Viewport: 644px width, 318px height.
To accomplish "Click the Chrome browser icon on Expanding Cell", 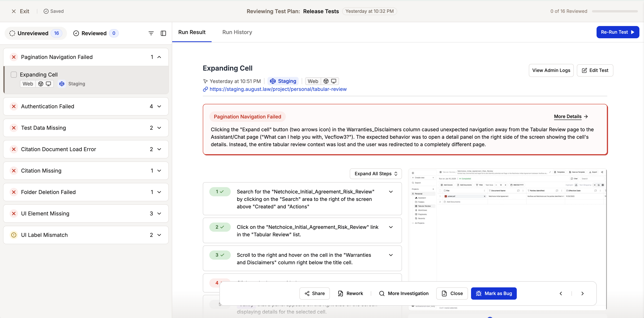I will (41, 84).
